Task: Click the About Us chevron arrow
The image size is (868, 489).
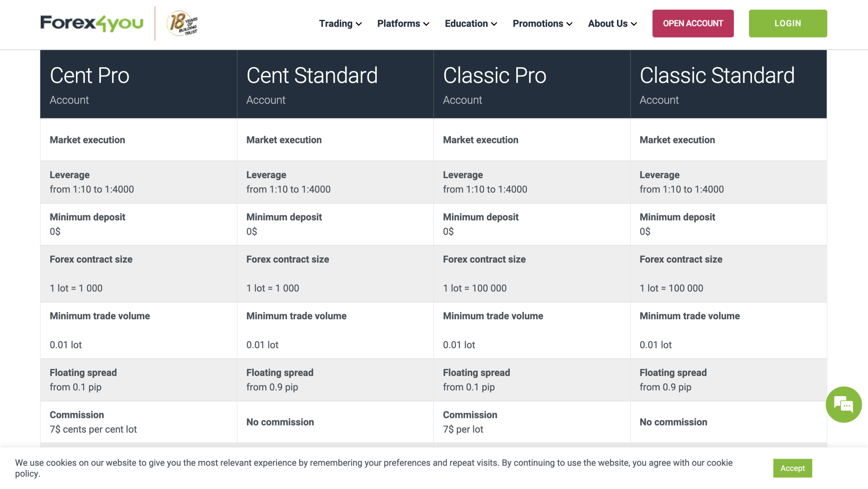Action: coord(634,24)
